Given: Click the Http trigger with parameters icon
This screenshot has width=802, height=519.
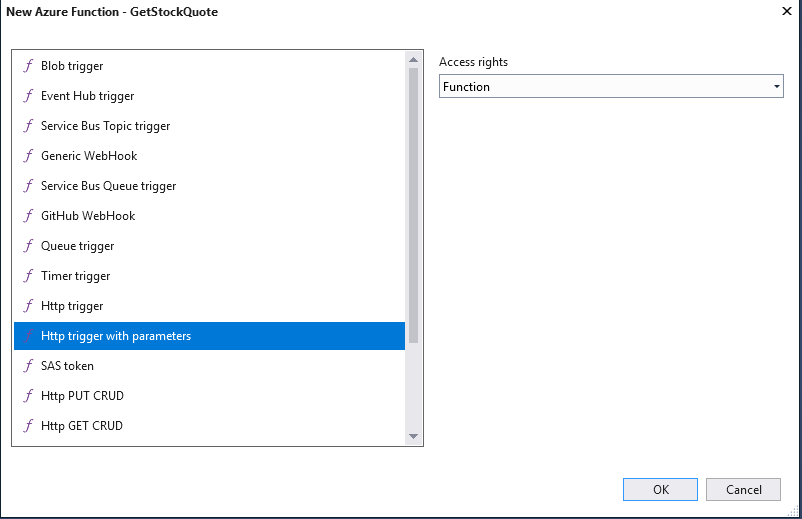Looking at the screenshot, I should [29, 336].
